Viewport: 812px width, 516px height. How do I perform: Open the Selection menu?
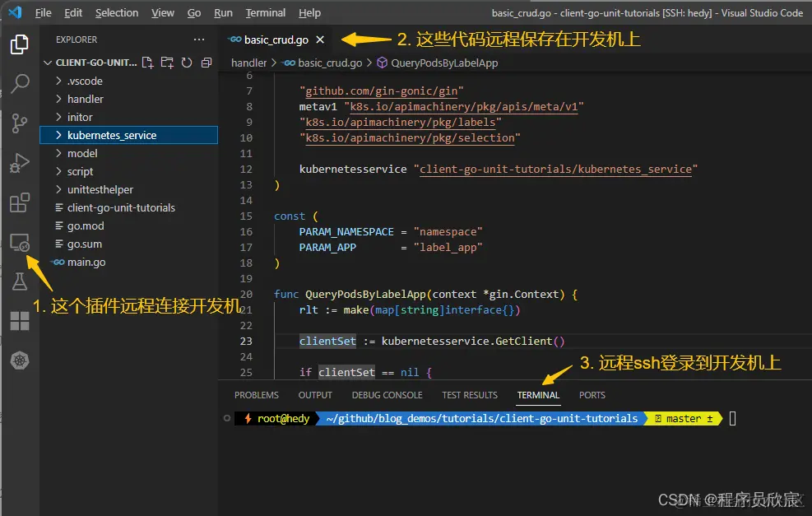pos(117,12)
